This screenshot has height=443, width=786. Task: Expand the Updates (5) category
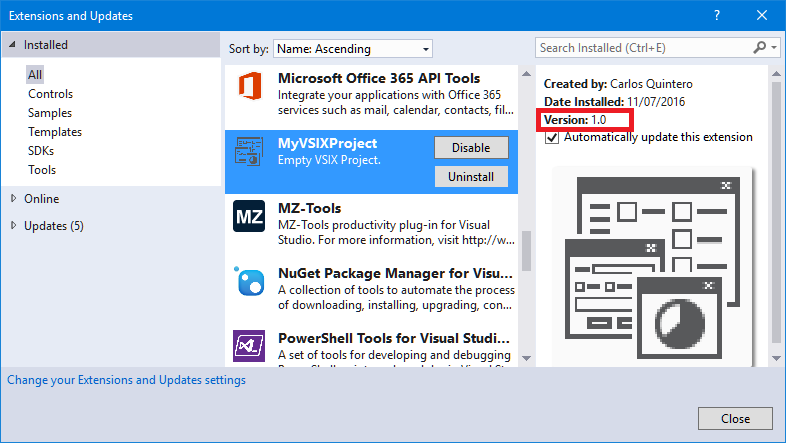(x=14, y=226)
